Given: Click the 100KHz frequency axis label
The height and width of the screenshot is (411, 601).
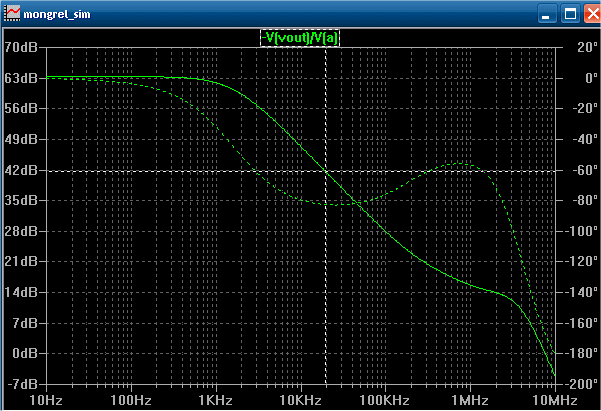Looking at the screenshot, I should (x=384, y=401).
